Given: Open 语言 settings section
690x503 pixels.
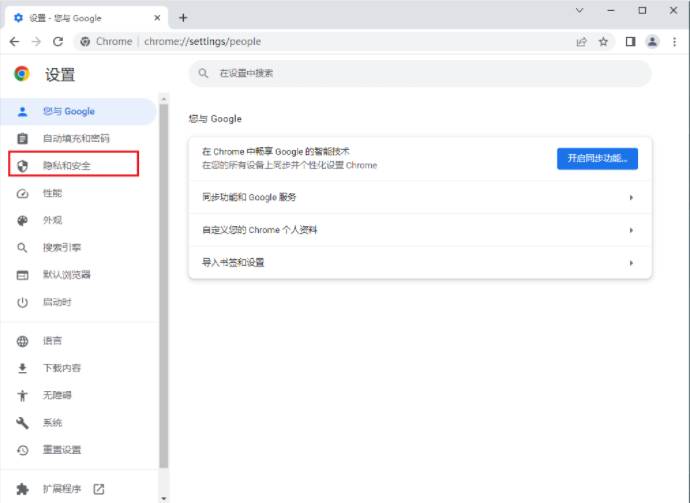Looking at the screenshot, I should click(x=78, y=341).
